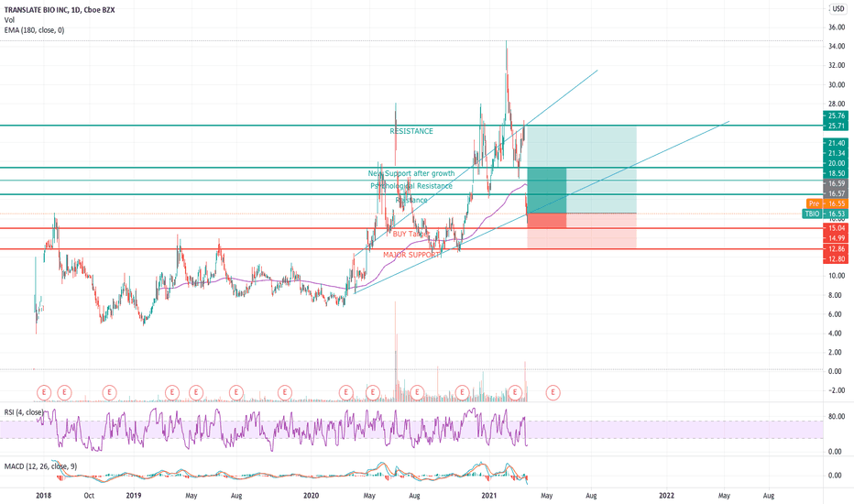Image resolution: width=854 pixels, height=504 pixels.
Task: Select the 25.76 price label
Action: tap(836, 115)
